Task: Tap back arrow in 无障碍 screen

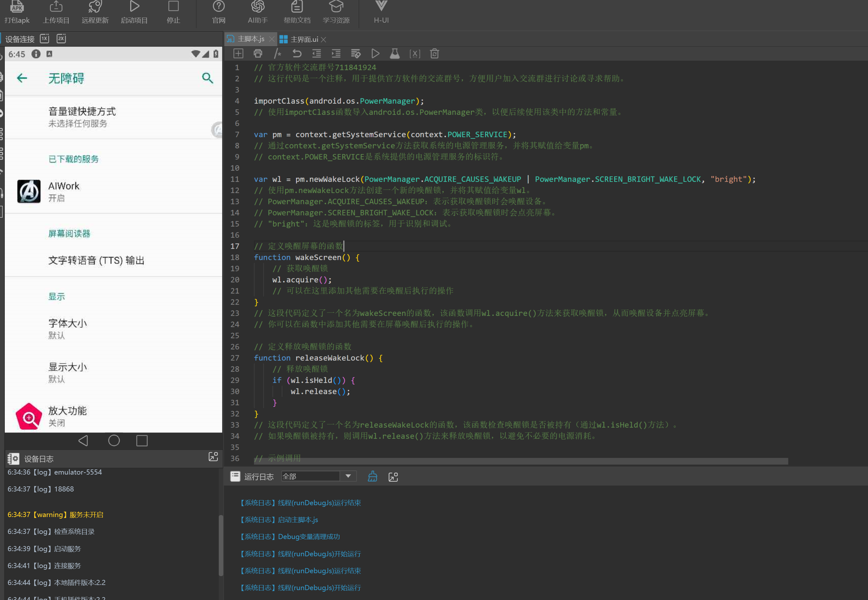Action: (22, 78)
